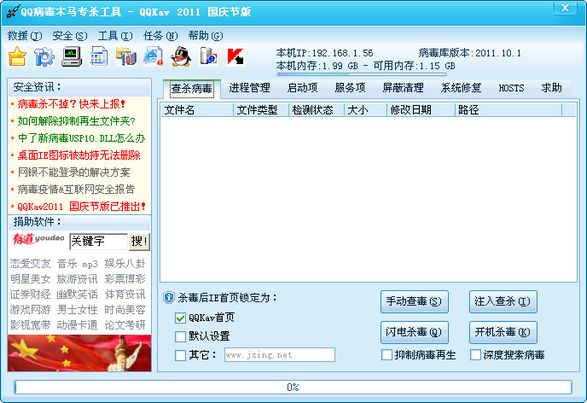Open the calendar document toolbar icon
This screenshot has width=587, height=403.
[99, 57]
